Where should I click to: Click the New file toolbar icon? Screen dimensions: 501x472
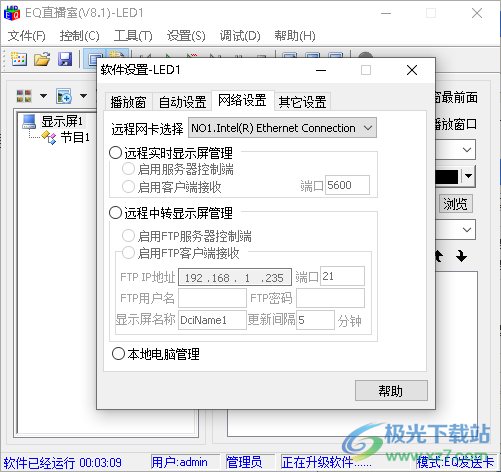[x=19, y=59]
